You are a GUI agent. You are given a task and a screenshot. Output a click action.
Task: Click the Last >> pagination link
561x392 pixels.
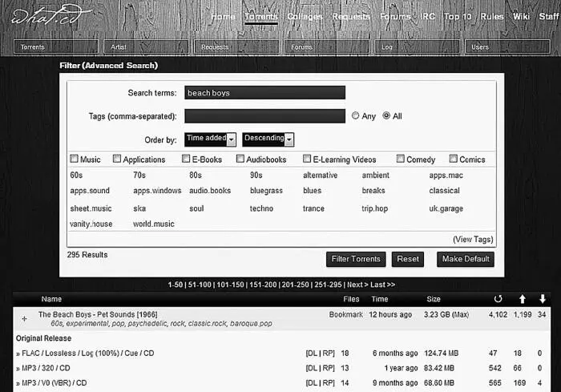point(383,285)
